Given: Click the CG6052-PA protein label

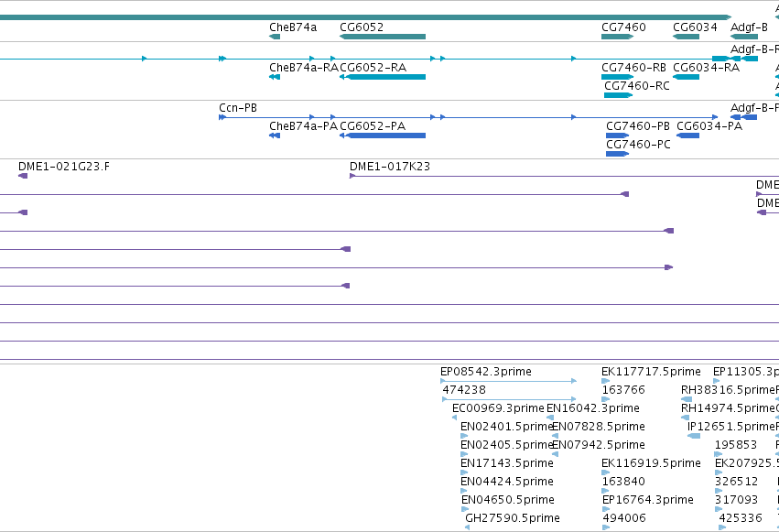Looking at the screenshot, I should (373, 126).
